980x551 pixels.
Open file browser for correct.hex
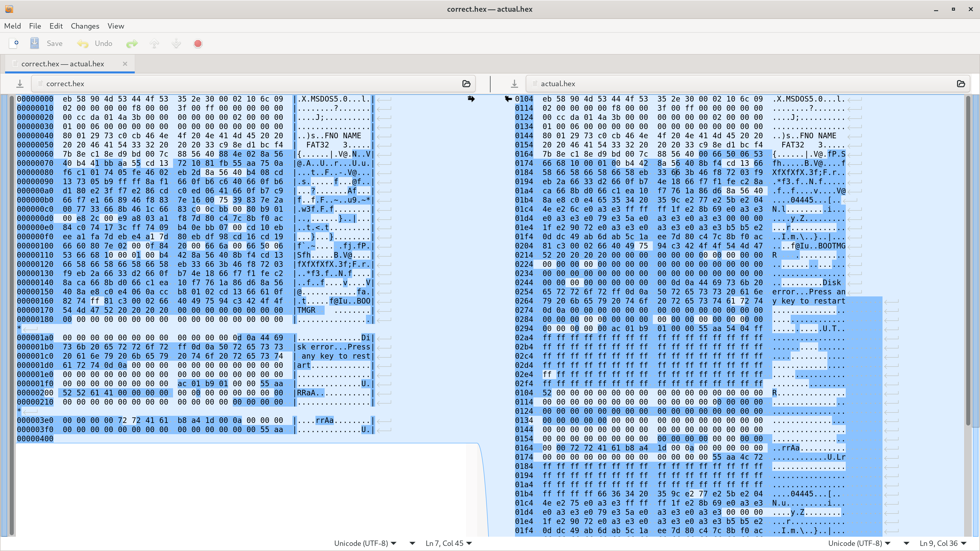[466, 84]
